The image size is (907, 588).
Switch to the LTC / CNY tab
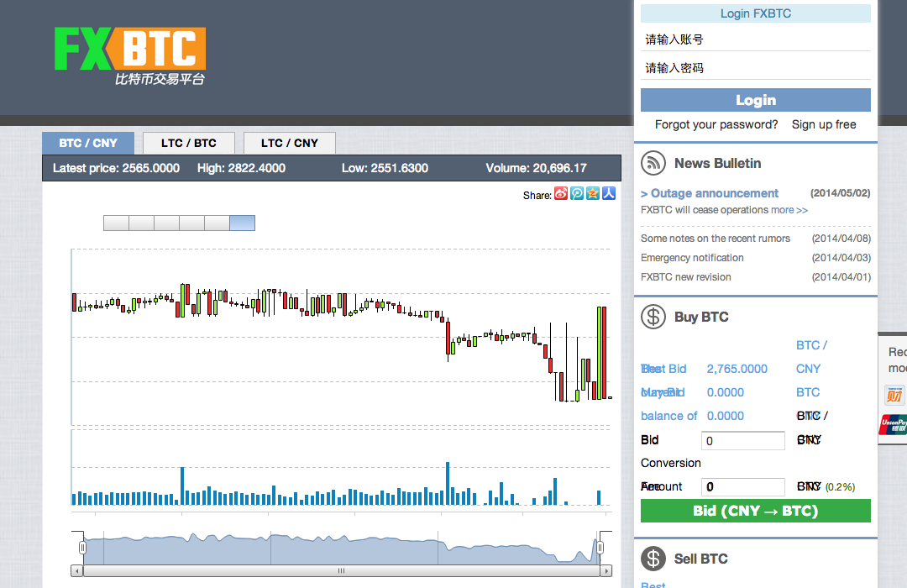pyautogui.click(x=289, y=143)
